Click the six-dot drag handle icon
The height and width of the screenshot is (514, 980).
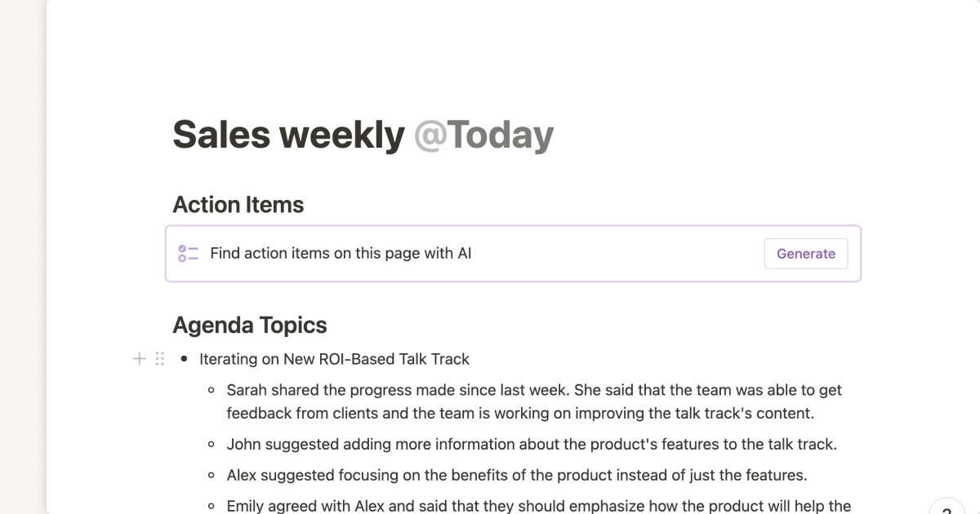(160, 358)
